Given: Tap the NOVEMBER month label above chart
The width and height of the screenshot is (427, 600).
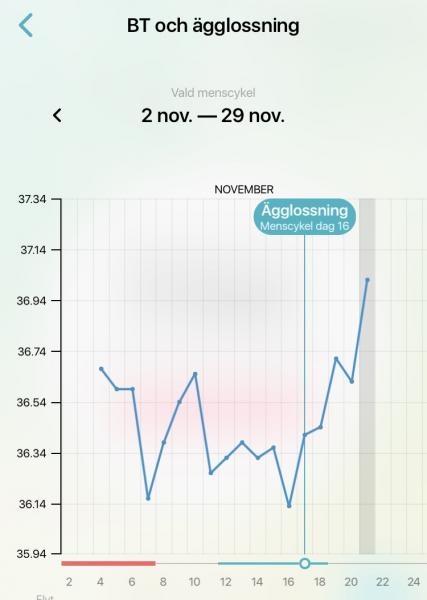Looking at the screenshot, I should coord(244,189).
